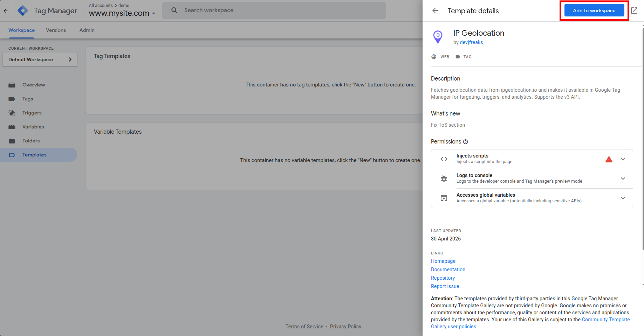Click the '30 April 2026' date text

(446, 239)
